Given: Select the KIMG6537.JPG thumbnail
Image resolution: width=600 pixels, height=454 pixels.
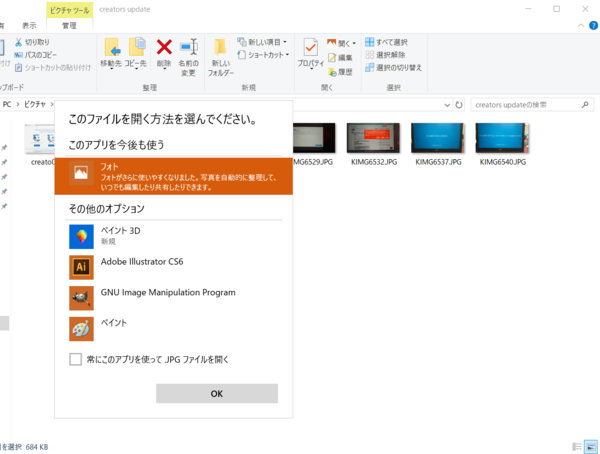Looking at the screenshot, I should coord(438,138).
